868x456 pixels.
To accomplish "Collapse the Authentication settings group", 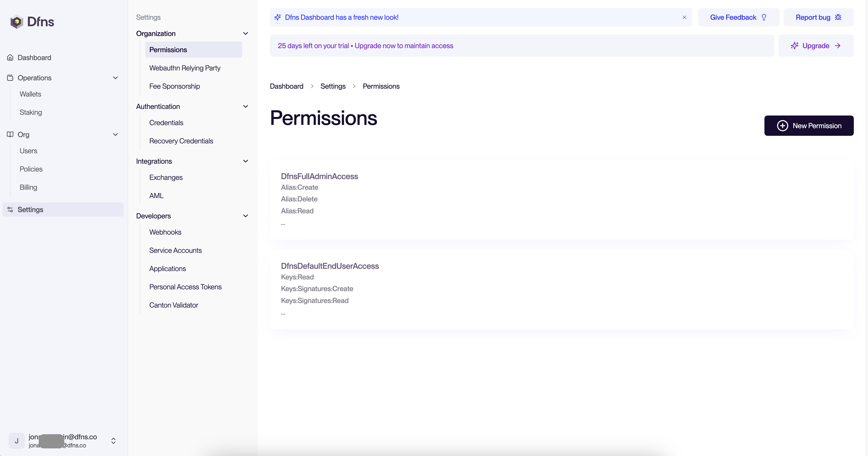I will coord(246,106).
